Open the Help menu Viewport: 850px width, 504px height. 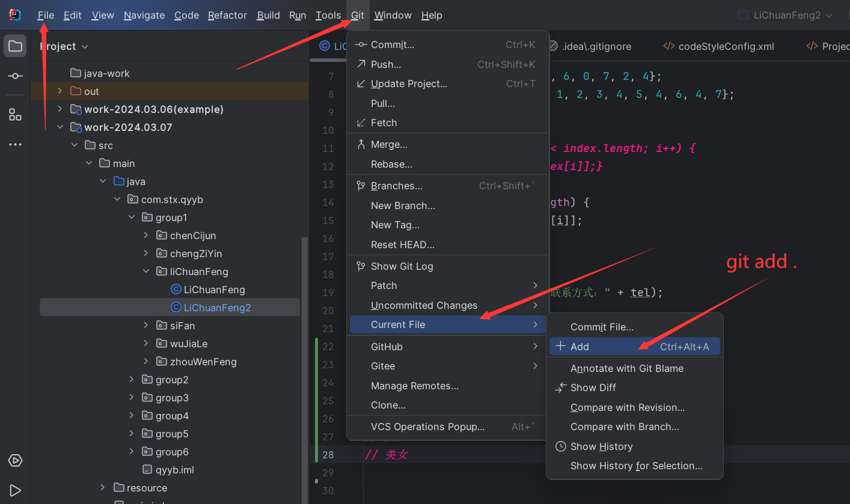pyautogui.click(x=432, y=15)
